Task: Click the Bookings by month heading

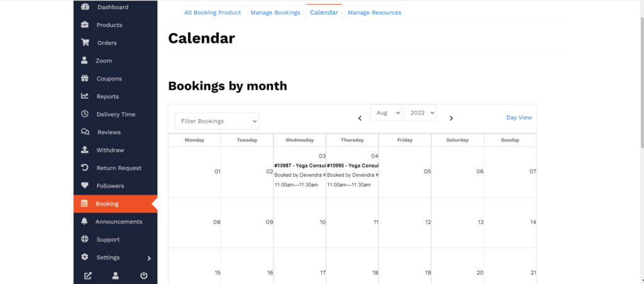Action: click(228, 86)
